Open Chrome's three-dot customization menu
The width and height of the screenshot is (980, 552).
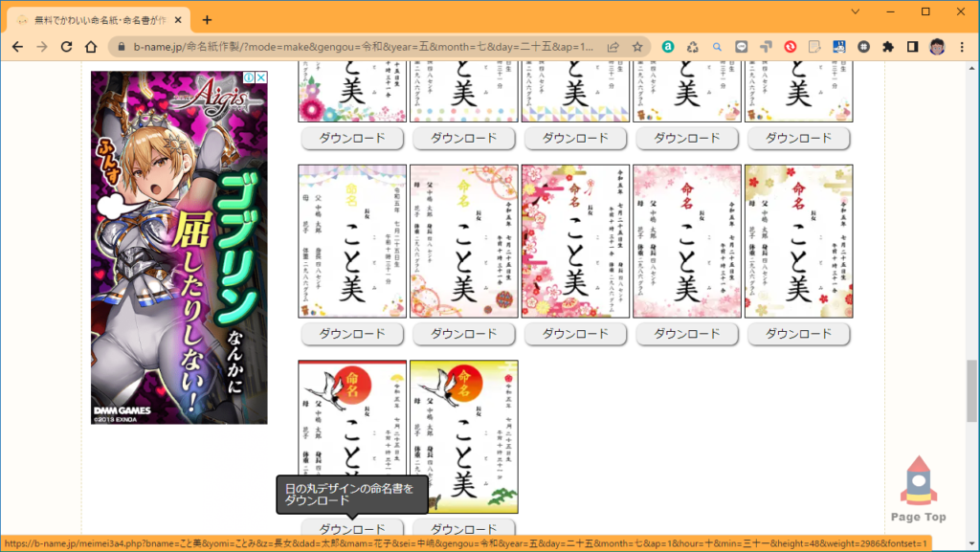click(961, 45)
